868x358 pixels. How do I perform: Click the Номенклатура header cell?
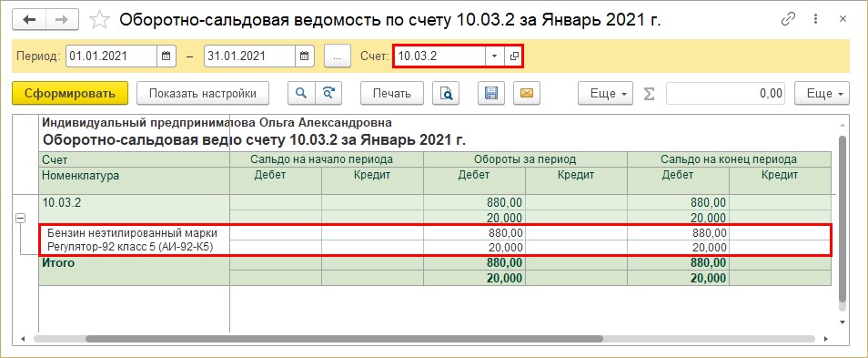click(135, 180)
